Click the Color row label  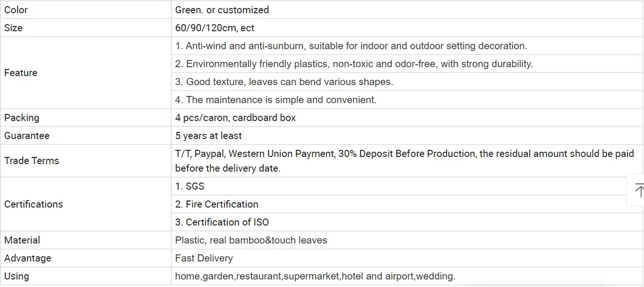click(16, 10)
